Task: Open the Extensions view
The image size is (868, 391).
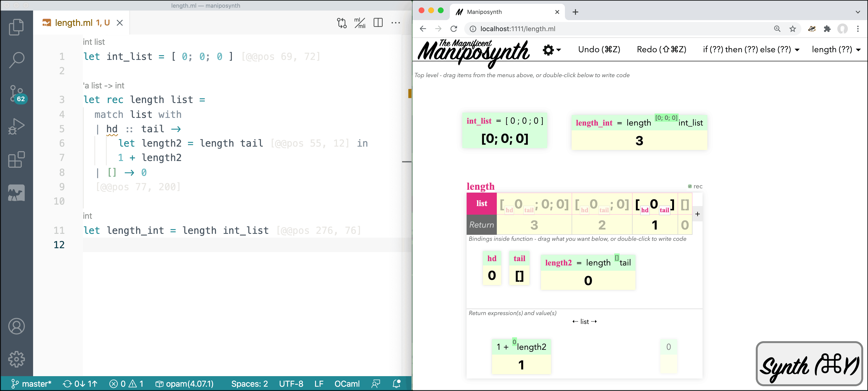Action: click(16, 159)
